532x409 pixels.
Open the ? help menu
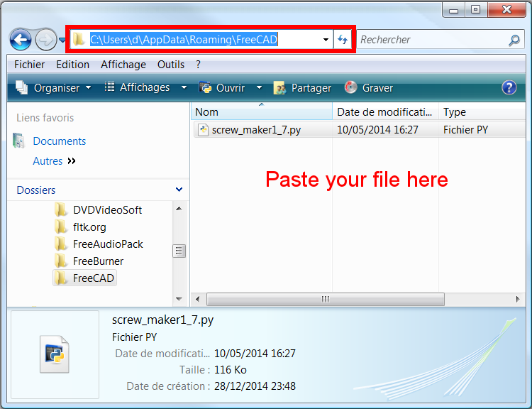198,65
